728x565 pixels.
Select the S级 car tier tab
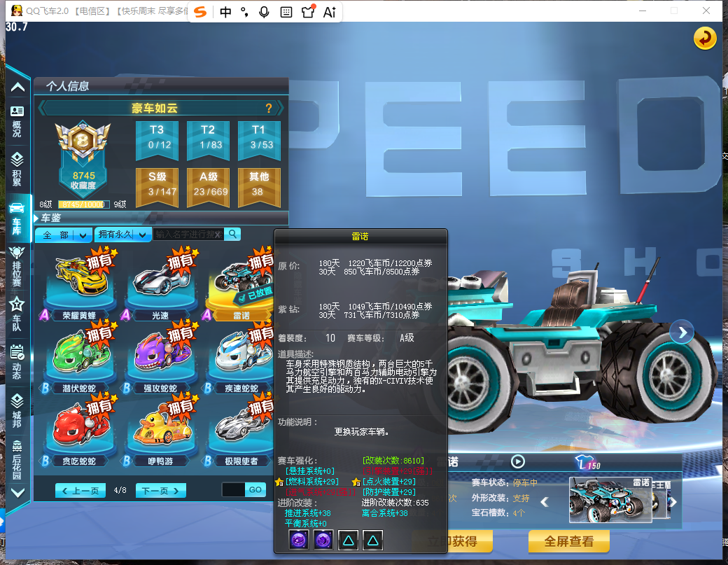pos(157,188)
